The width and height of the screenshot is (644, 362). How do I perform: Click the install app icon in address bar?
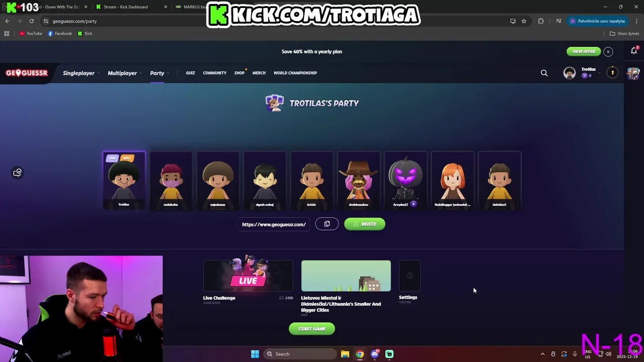(513, 21)
